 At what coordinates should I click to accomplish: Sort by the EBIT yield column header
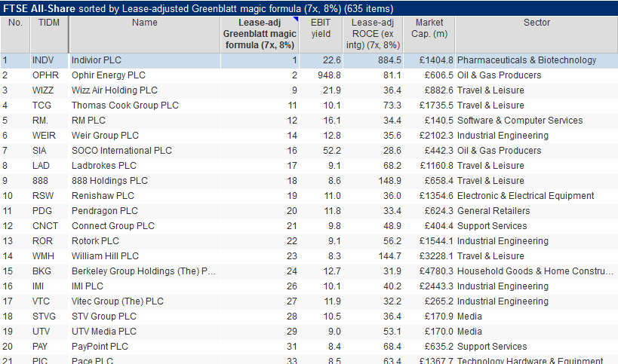click(321, 34)
